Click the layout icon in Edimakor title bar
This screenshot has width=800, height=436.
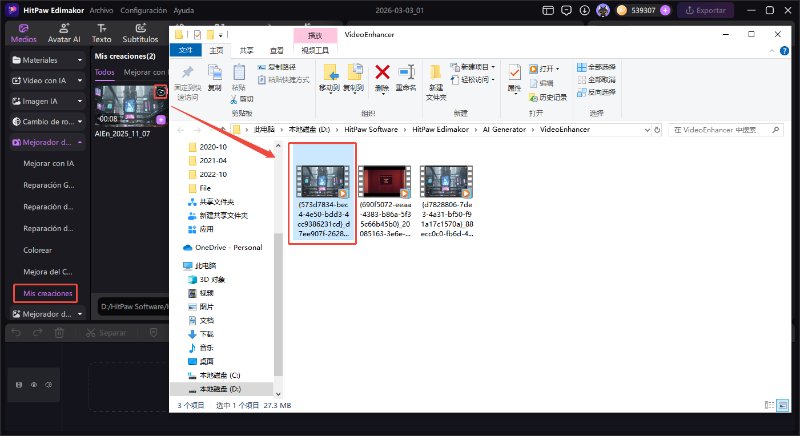tap(548, 10)
